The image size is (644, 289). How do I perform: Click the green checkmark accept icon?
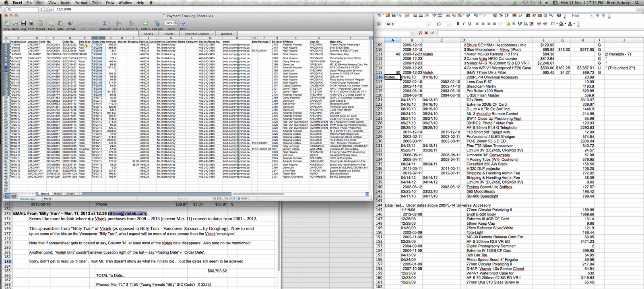(432, 33)
